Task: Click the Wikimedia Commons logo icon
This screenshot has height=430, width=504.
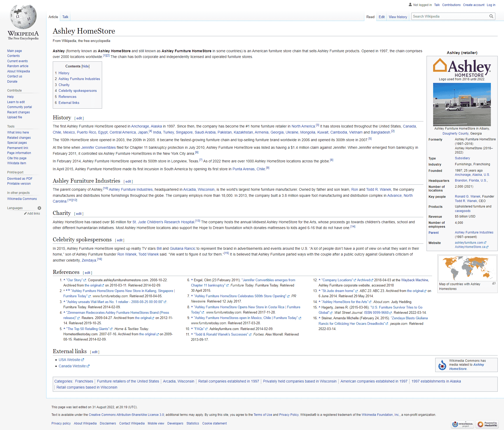Action: [x=442, y=365]
